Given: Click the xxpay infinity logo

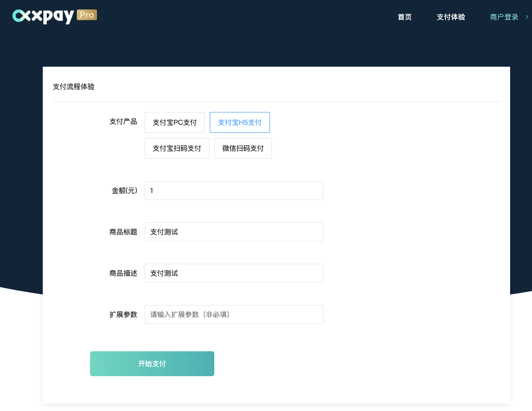Looking at the screenshot, I should (x=22, y=16).
